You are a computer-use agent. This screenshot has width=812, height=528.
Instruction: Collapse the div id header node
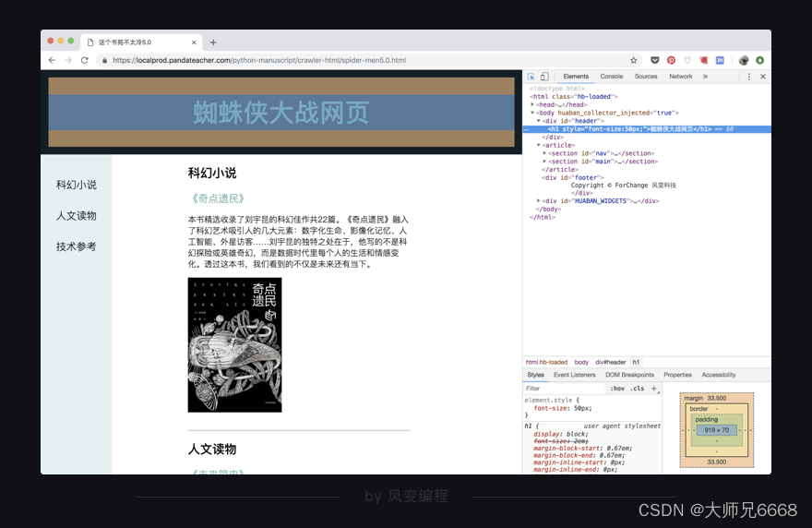pos(539,121)
